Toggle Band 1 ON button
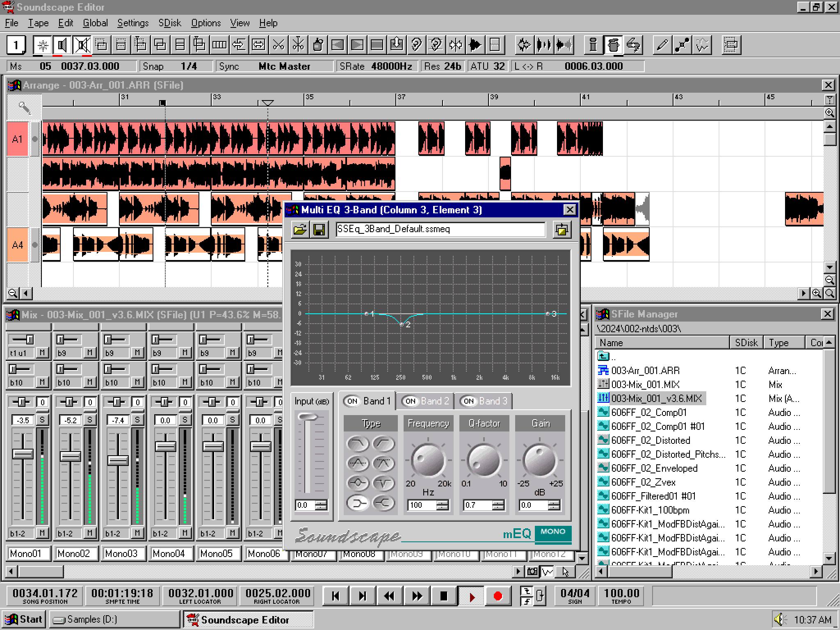 pos(352,401)
